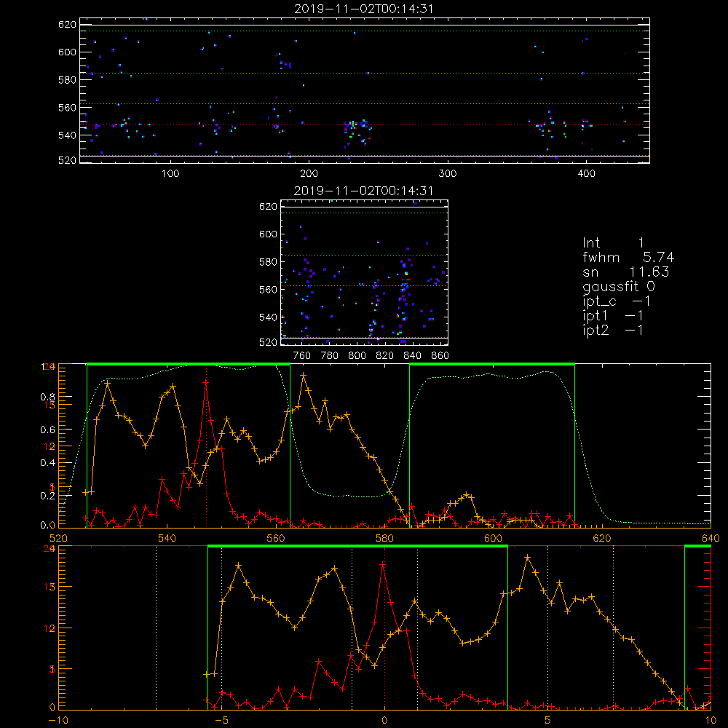Click the timestamp title above the wide image panel

pyautogui.click(x=364, y=9)
